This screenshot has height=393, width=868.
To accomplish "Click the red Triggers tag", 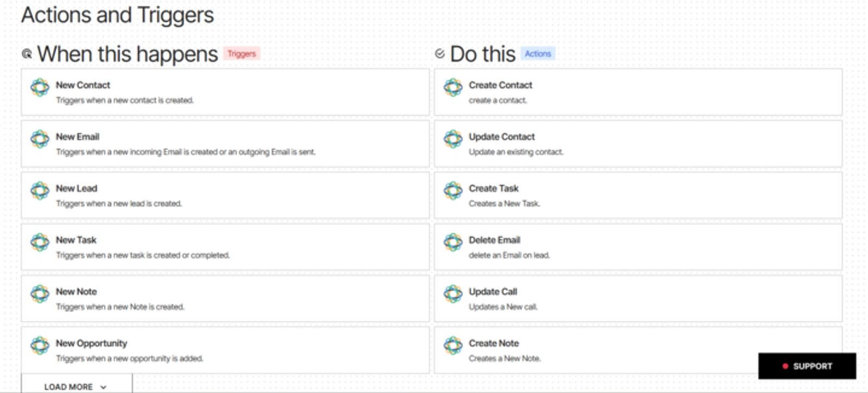I will tap(241, 54).
